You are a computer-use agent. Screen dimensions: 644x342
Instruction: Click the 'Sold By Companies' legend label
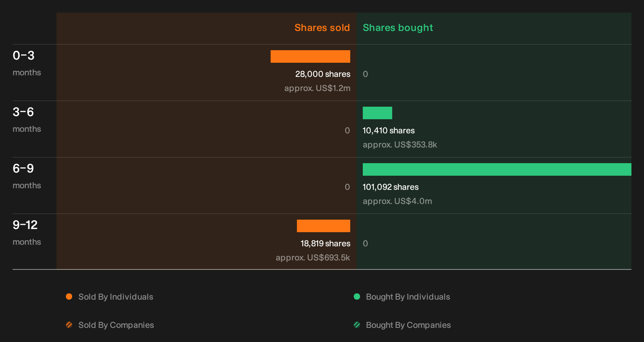(x=116, y=325)
